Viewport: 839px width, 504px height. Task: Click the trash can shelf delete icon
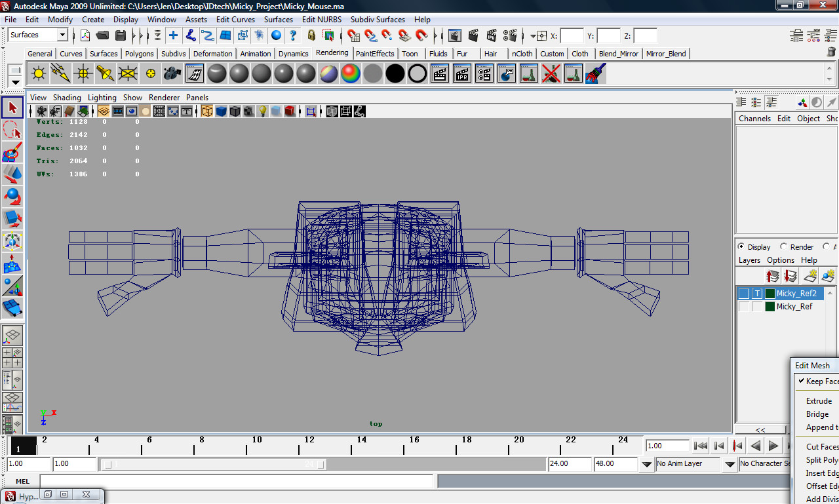832,52
